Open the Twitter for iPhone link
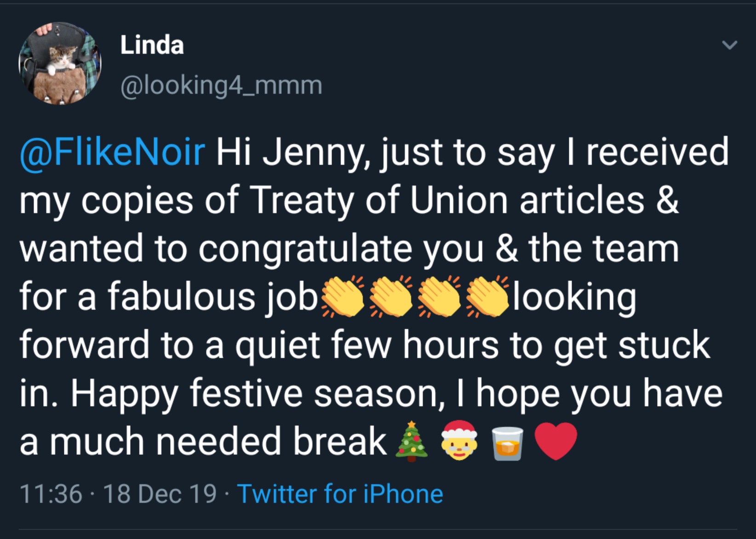 pos(340,494)
